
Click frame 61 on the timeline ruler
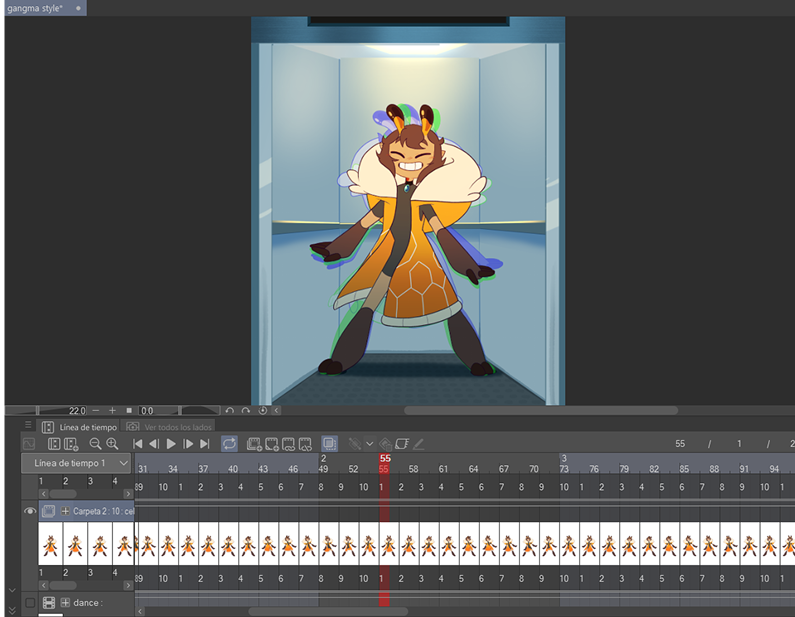443,469
